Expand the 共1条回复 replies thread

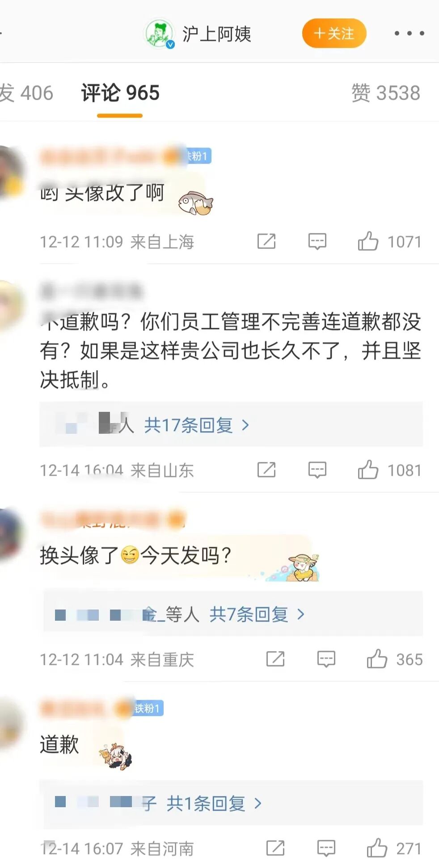tap(214, 804)
